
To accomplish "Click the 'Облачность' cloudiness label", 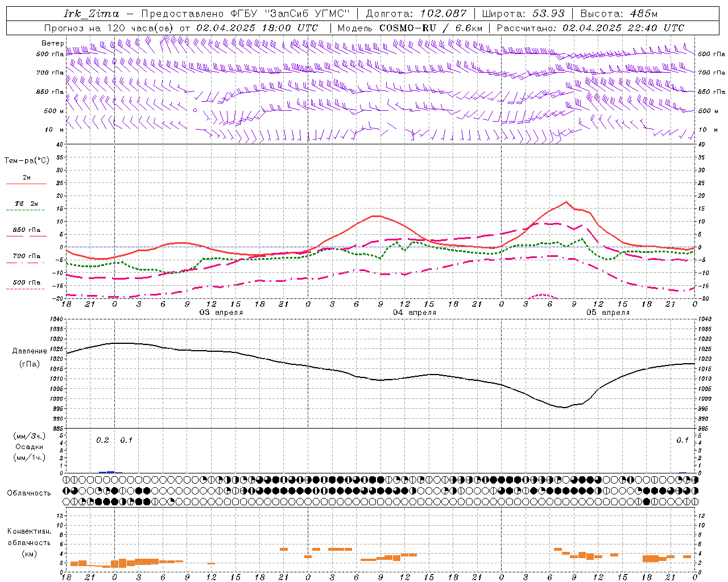I will (x=29, y=493).
